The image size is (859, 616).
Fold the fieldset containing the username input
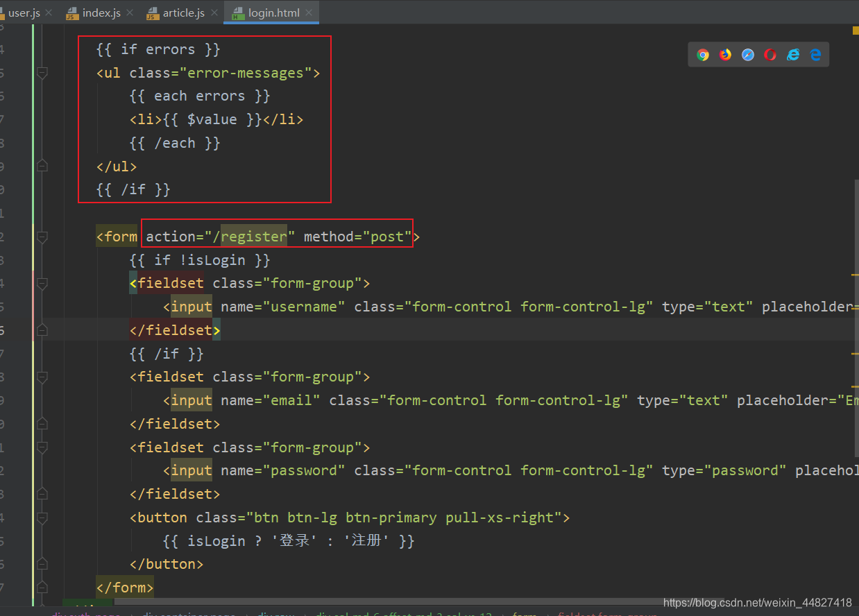coord(42,283)
